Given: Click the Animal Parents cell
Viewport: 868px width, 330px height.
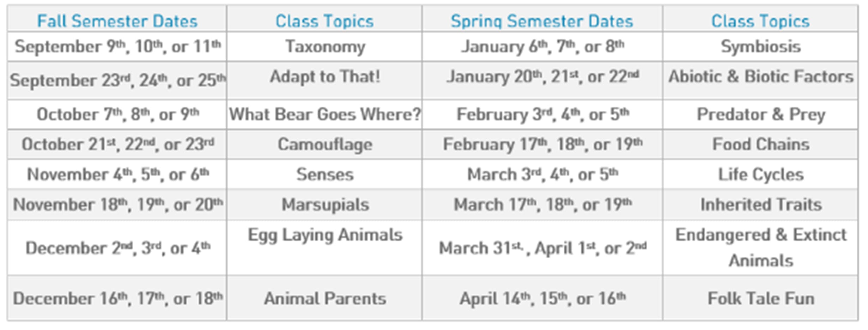Looking at the screenshot, I should tap(325, 299).
